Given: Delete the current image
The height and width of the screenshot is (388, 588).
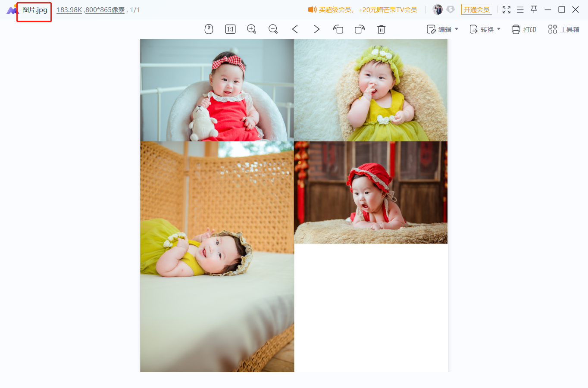Looking at the screenshot, I should (x=381, y=29).
